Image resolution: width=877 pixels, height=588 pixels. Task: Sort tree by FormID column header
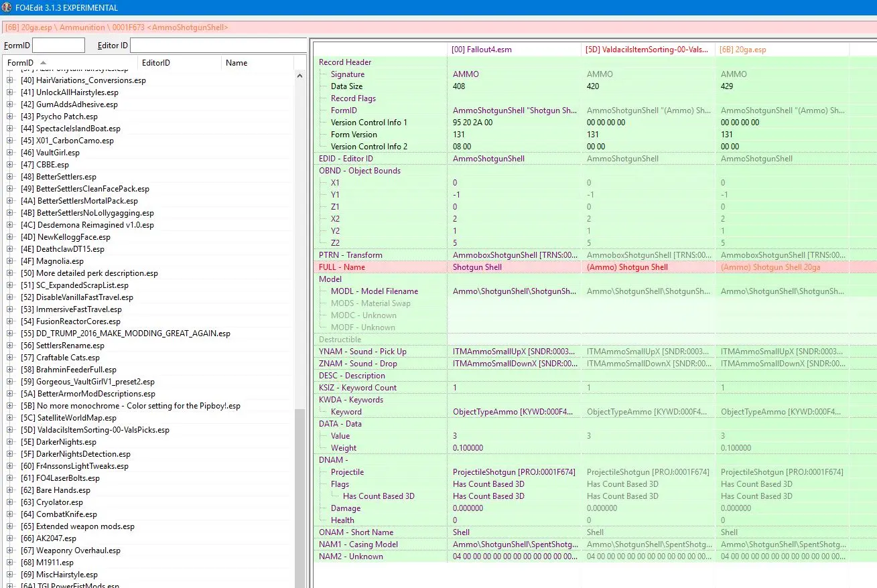(70, 63)
